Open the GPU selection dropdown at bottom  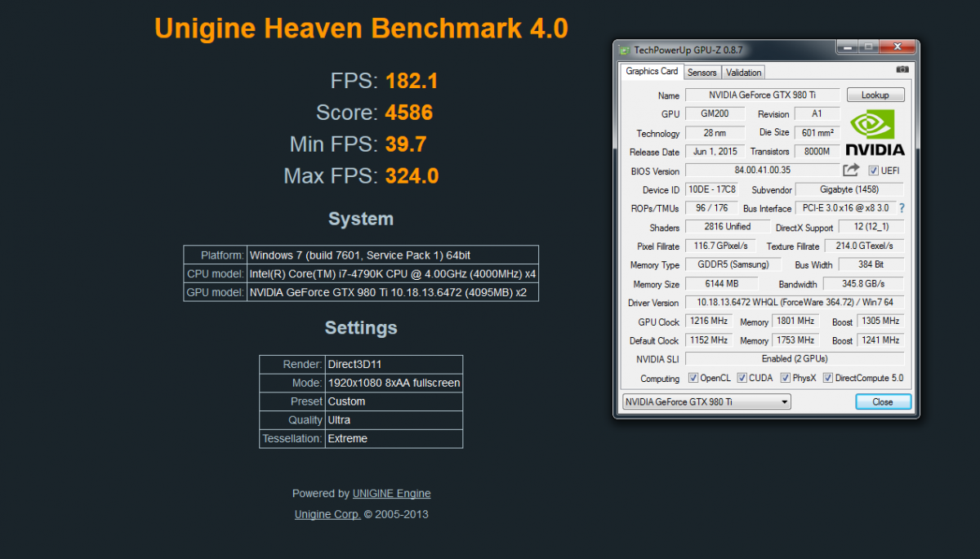[706, 402]
